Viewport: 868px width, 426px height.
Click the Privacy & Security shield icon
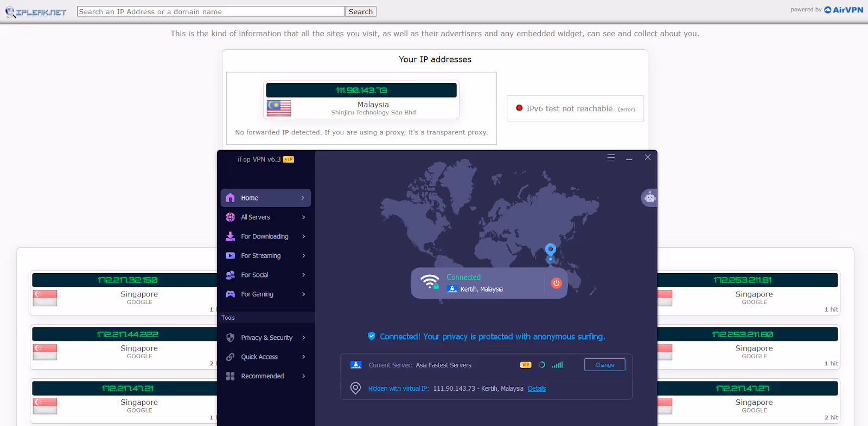point(230,338)
